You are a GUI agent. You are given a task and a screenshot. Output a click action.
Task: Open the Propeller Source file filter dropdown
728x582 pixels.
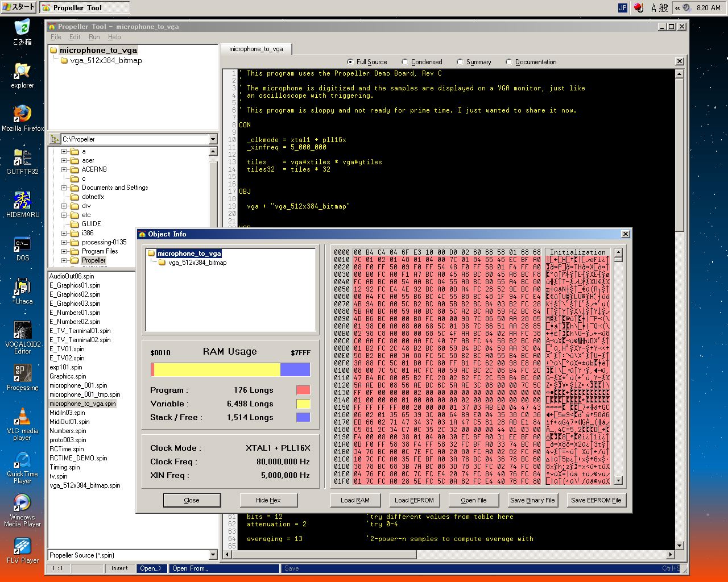(x=213, y=555)
